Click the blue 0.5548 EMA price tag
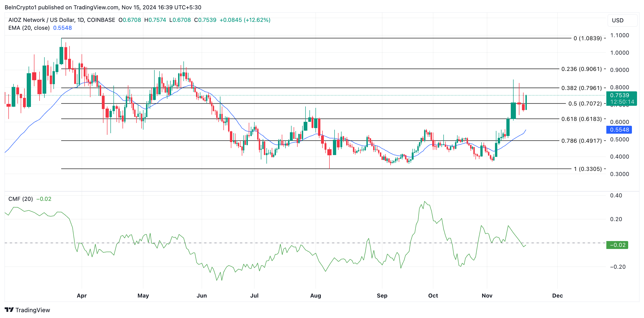This screenshot has width=644, height=318. (619, 129)
